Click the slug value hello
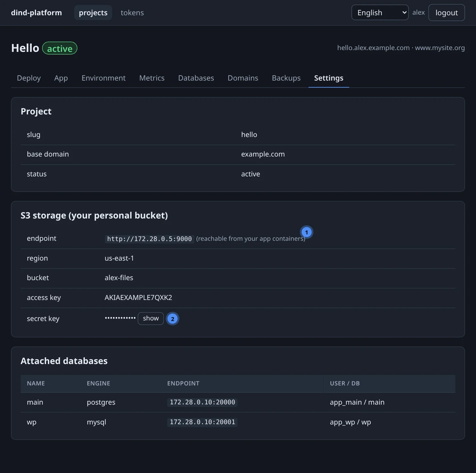 [249, 135]
